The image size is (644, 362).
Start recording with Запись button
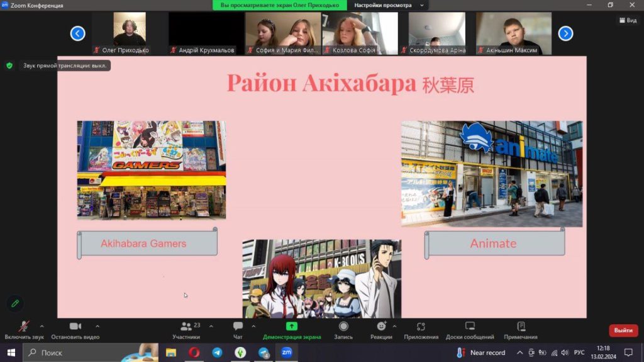click(x=343, y=331)
